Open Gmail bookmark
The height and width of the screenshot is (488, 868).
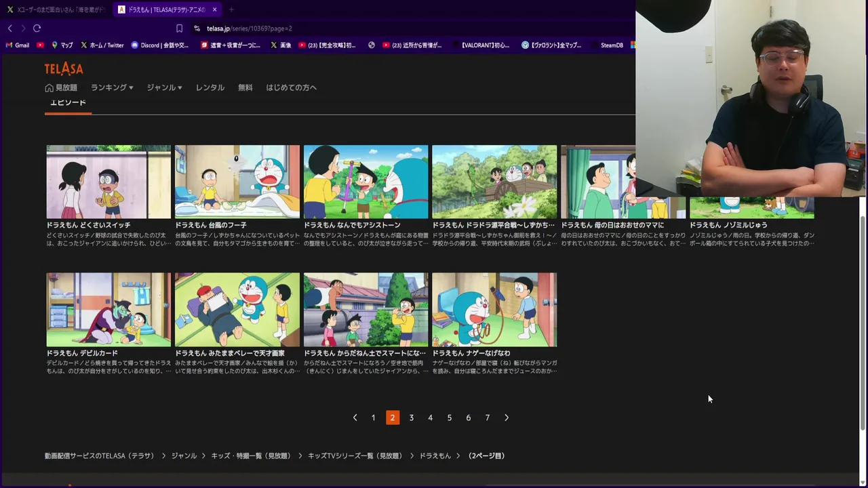click(x=18, y=45)
